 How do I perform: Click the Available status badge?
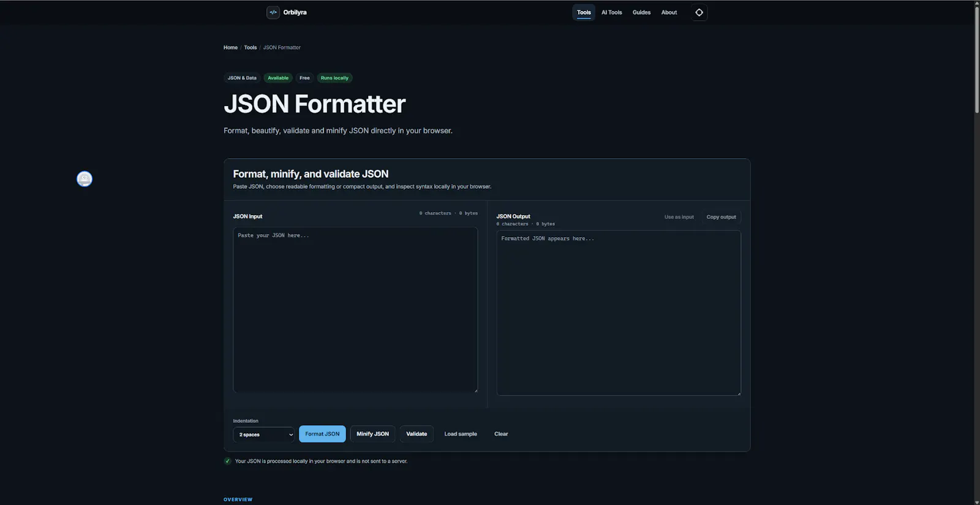278,78
